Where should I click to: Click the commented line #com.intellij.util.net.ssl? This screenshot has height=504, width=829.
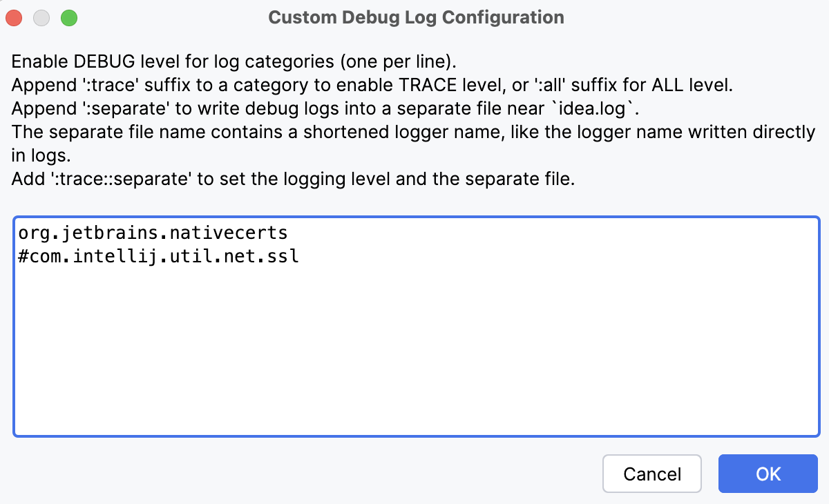[x=159, y=256]
